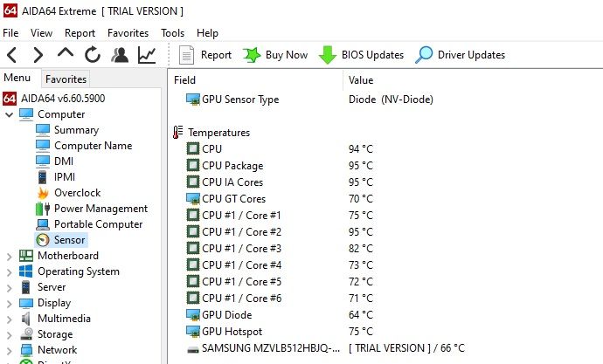Open the Report menu
The image size is (603, 364).
pyautogui.click(x=80, y=33)
